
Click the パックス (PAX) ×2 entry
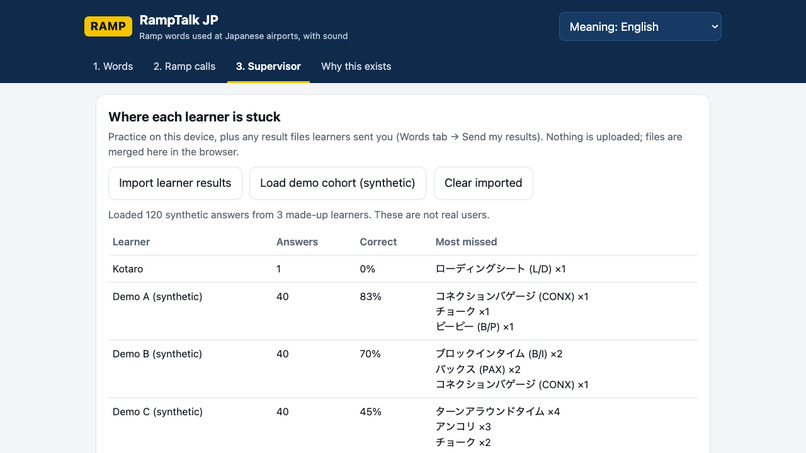click(478, 370)
